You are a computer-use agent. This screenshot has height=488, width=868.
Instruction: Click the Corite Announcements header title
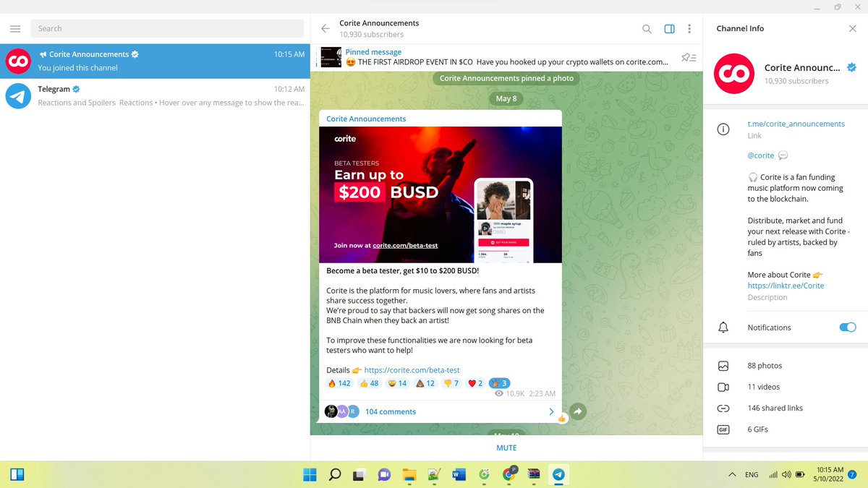(379, 23)
